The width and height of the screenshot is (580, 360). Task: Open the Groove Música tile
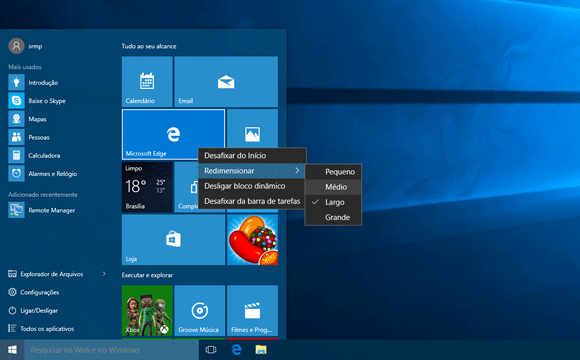coord(200,310)
